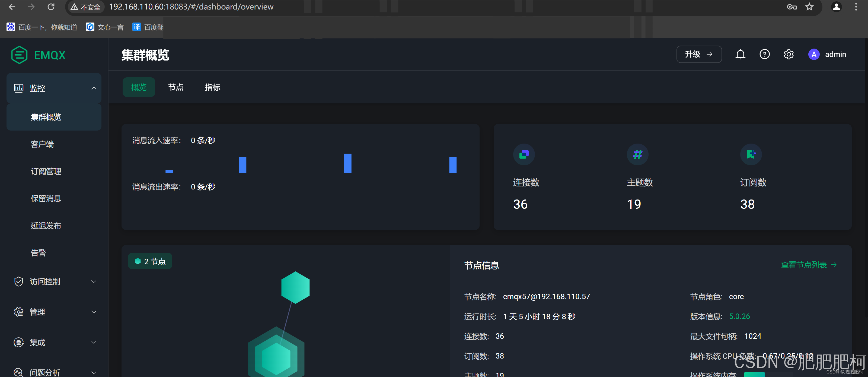Viewport: 868px width, 377px height.
Task: Click the notification bell icon
Action: (x=740, y=54)
